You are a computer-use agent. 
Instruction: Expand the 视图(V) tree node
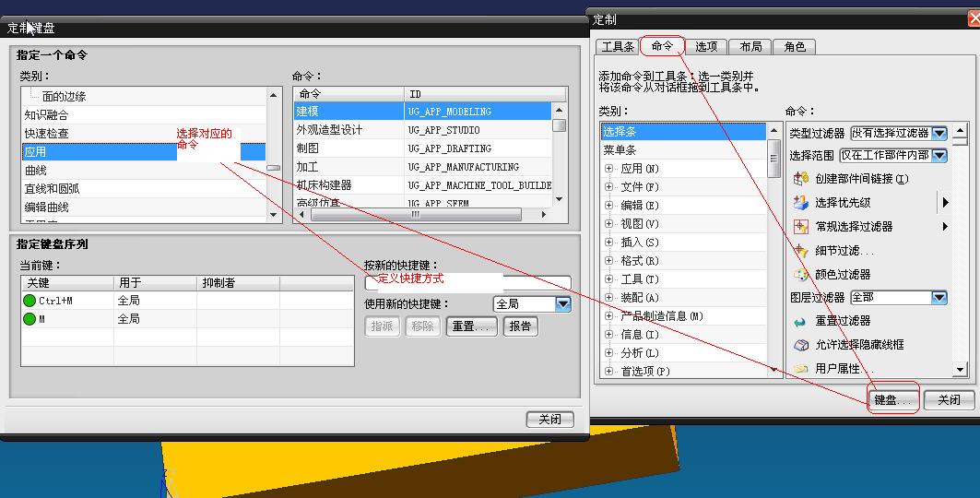(x=608, y=224)
